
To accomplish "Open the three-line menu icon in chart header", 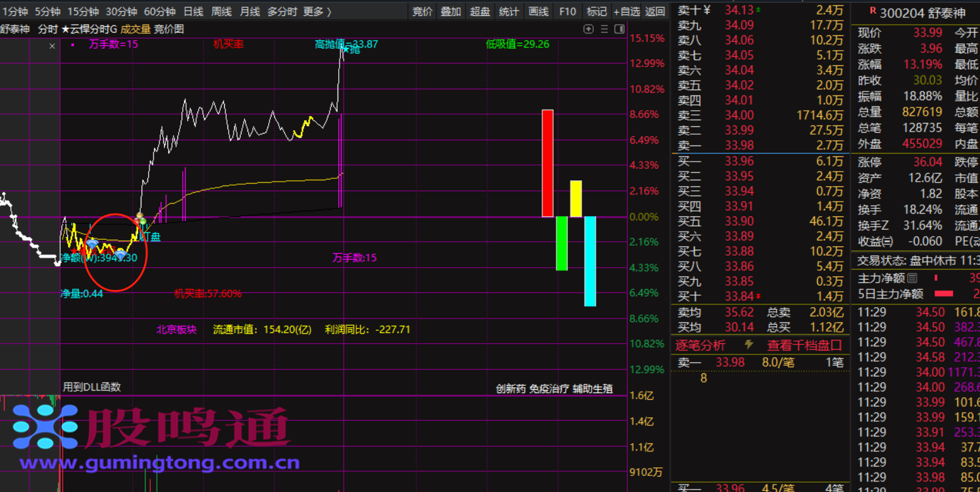I will click(x=604, y=29).
